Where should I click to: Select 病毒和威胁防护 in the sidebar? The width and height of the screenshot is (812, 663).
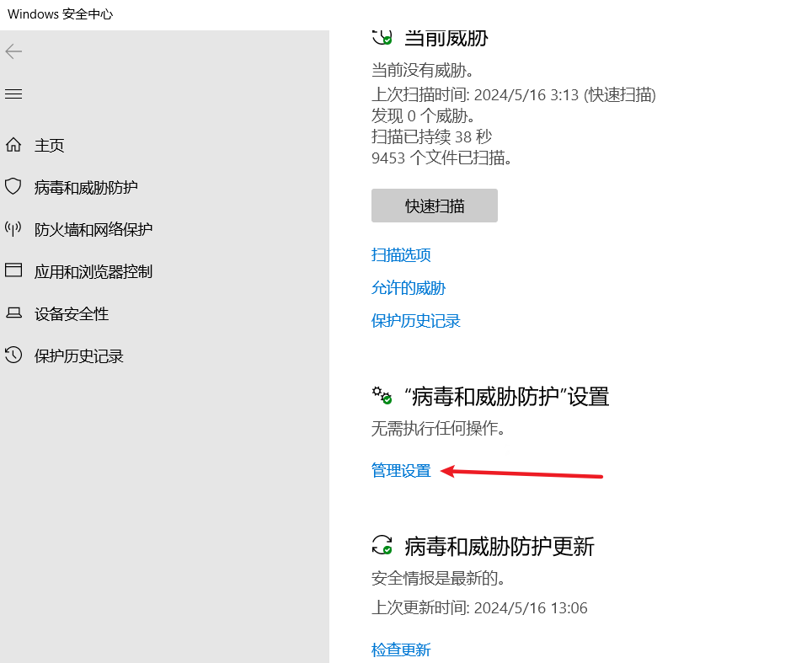pyautogui.click(x=86, y=188)
